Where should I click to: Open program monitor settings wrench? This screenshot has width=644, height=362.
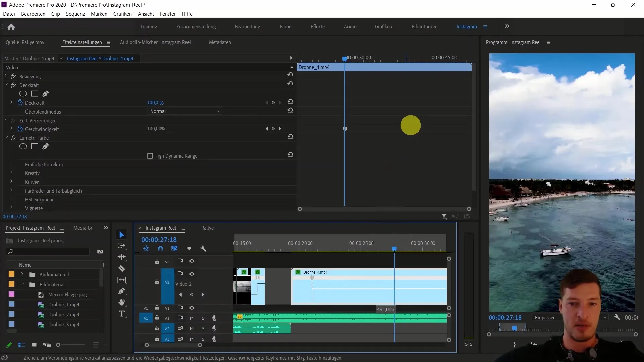617,317
